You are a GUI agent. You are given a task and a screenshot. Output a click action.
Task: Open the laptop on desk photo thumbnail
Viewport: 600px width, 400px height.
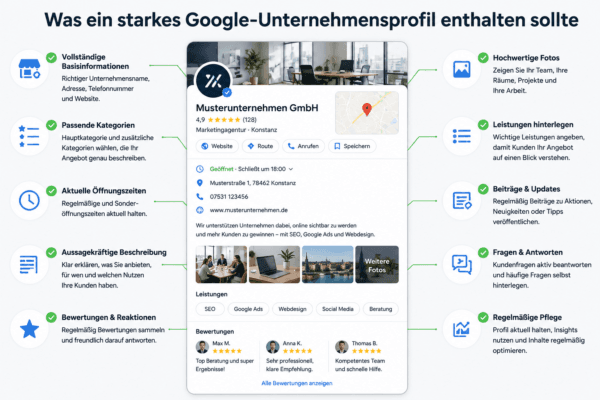click(274, 264)
